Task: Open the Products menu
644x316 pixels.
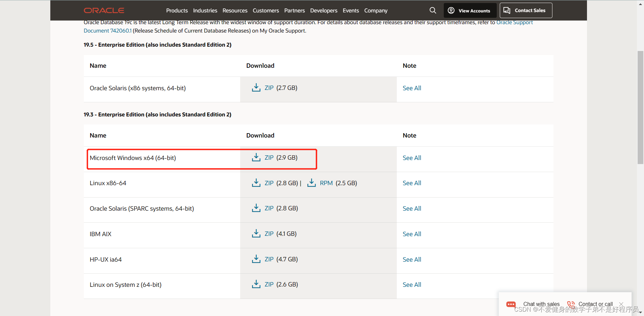Action: pyautogui.click(x=177, y=10)
